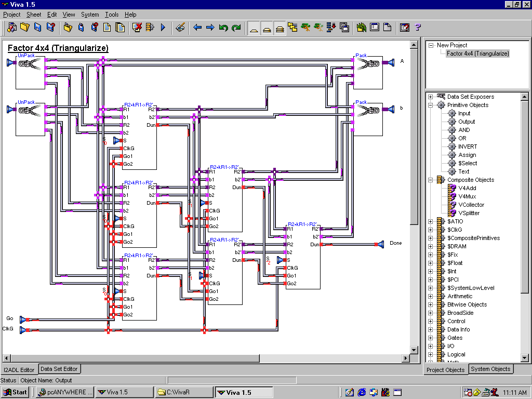Click the paintbrush toolbar icon
The image size is (532, 399).
point(180,28)
